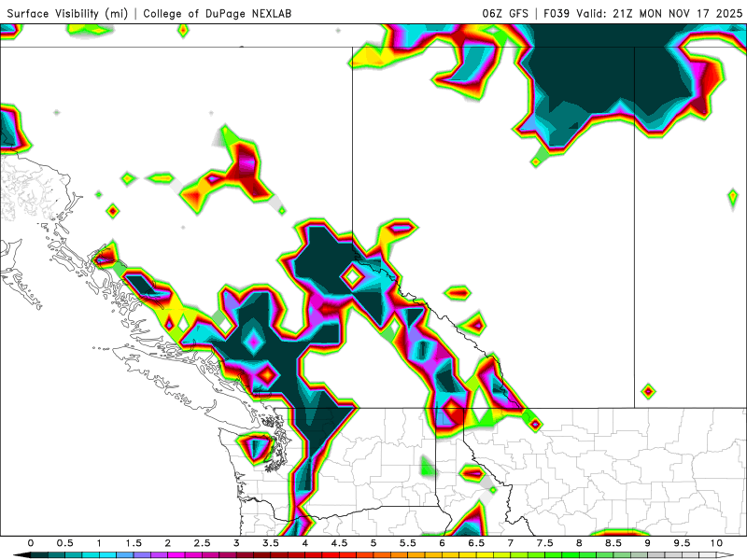Click the "4" color scale label

305,543
